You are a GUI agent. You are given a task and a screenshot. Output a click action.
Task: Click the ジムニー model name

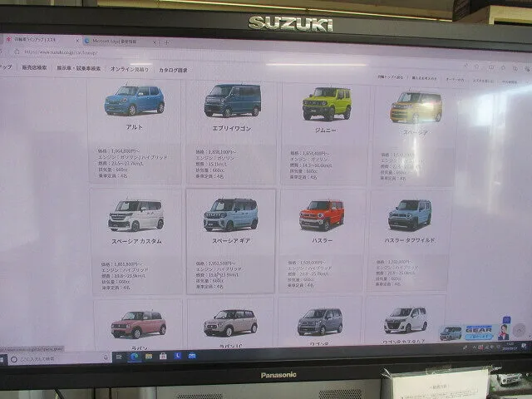coord(325,130)
